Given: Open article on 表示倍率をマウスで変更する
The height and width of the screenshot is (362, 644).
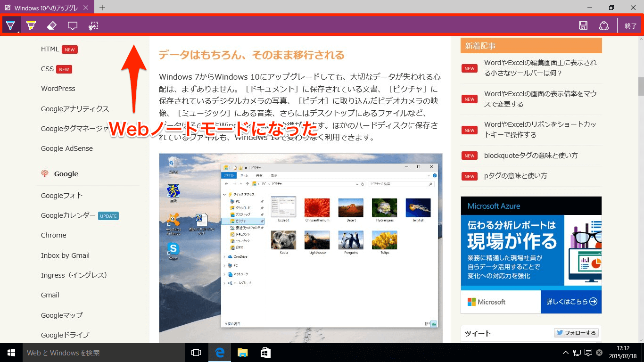Looking at the screenshot, I should tap(540, 99).
